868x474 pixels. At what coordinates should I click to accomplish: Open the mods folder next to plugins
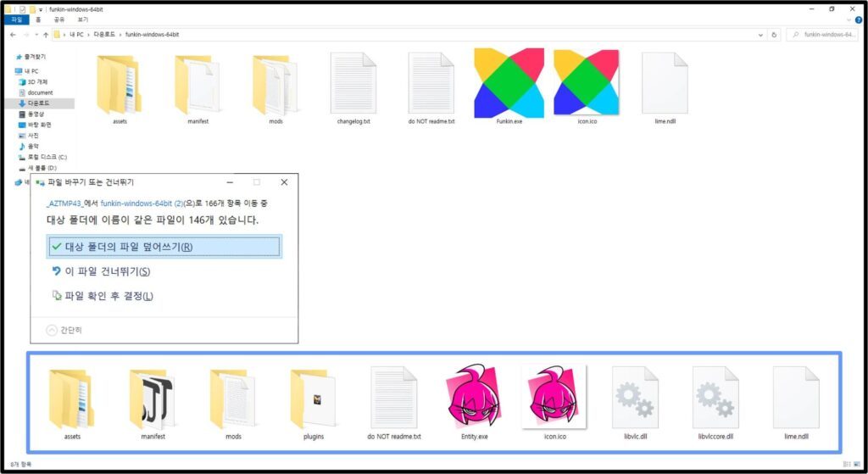pyautogui.click(x=233, y=403)
